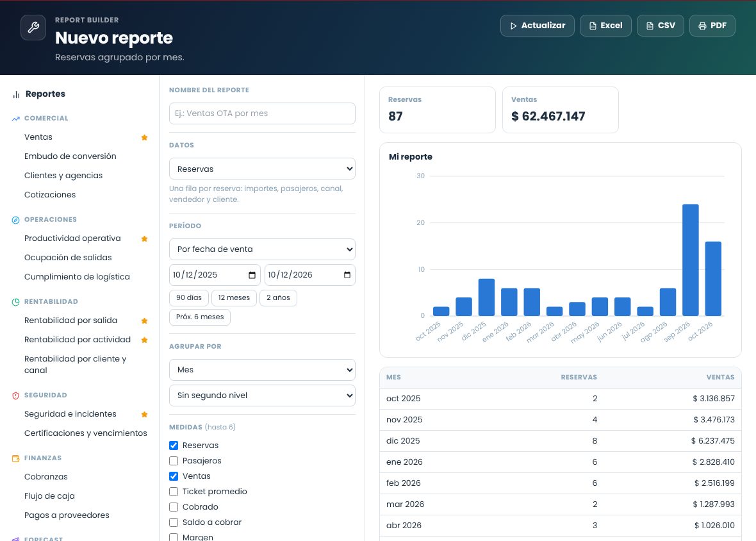Sort table by MES column header
This screenshot has height=541, width=756.
pyautogui.click(x=393, y=378)
